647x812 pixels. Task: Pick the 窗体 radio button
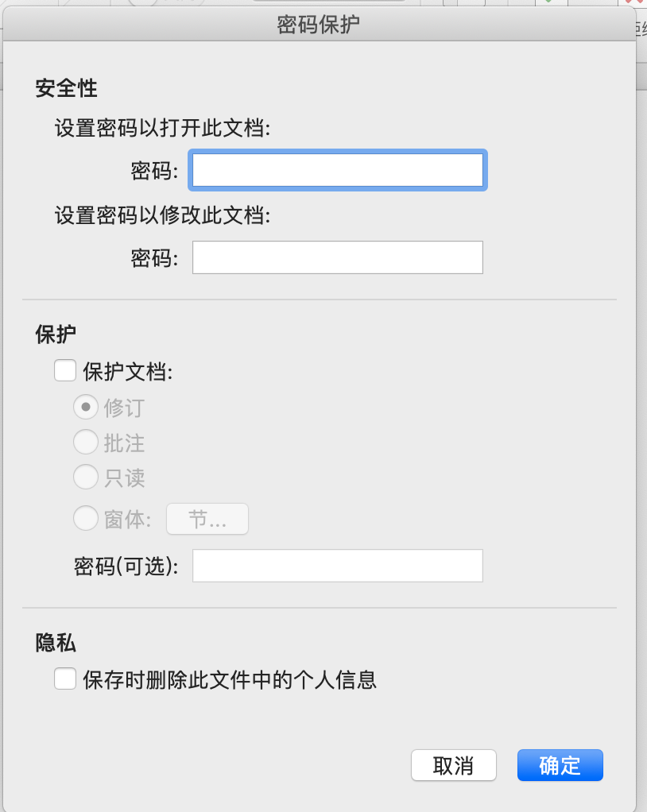pyautogui.click(x=86, y=518)
